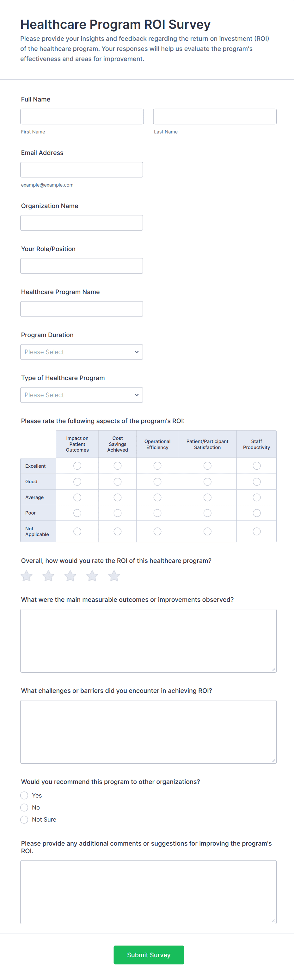Set Operational Efficiency to Average
The image size is (294, 980).
(x=157, y=497)
